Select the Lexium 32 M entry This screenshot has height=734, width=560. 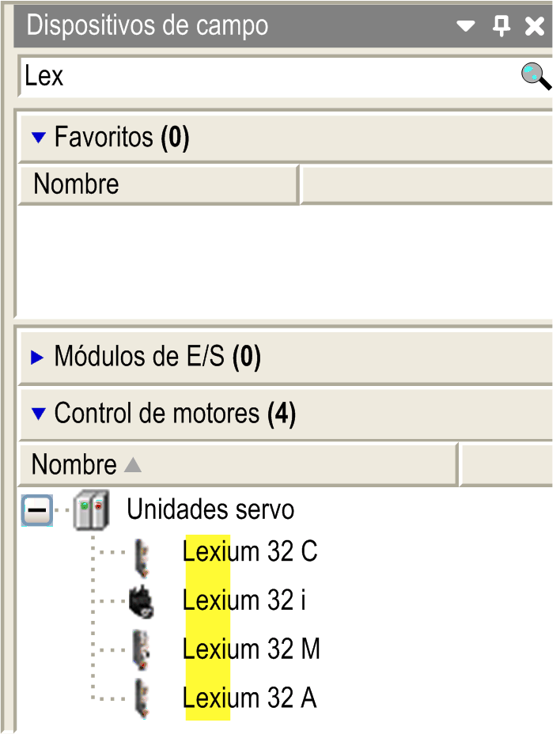click(252, 649)
